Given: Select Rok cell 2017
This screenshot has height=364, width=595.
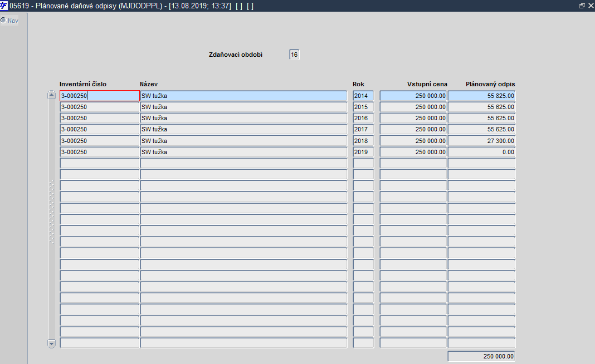Looking at the screenshot, I should point(363,129).
